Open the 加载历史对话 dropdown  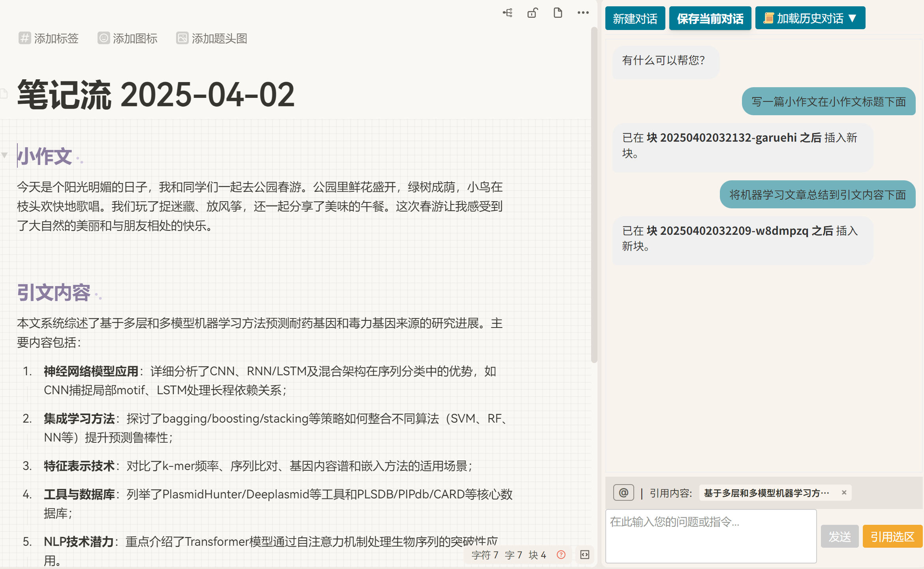[x=810, y=18]
